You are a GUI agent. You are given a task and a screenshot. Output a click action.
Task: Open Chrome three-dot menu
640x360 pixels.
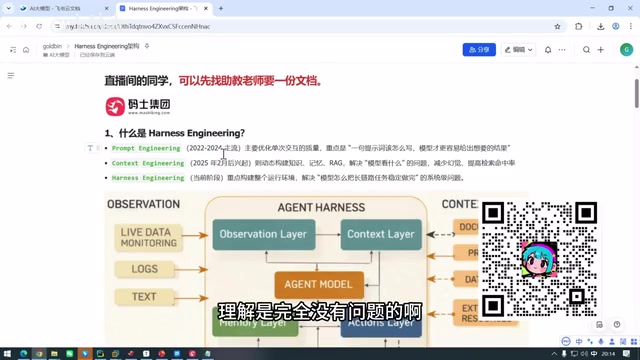pyautogui.click(x=631, y=27)
